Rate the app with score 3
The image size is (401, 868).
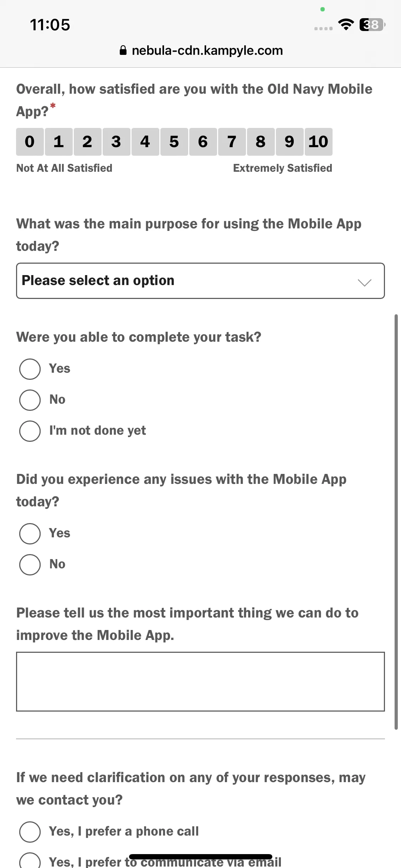(x=116, y=142)
